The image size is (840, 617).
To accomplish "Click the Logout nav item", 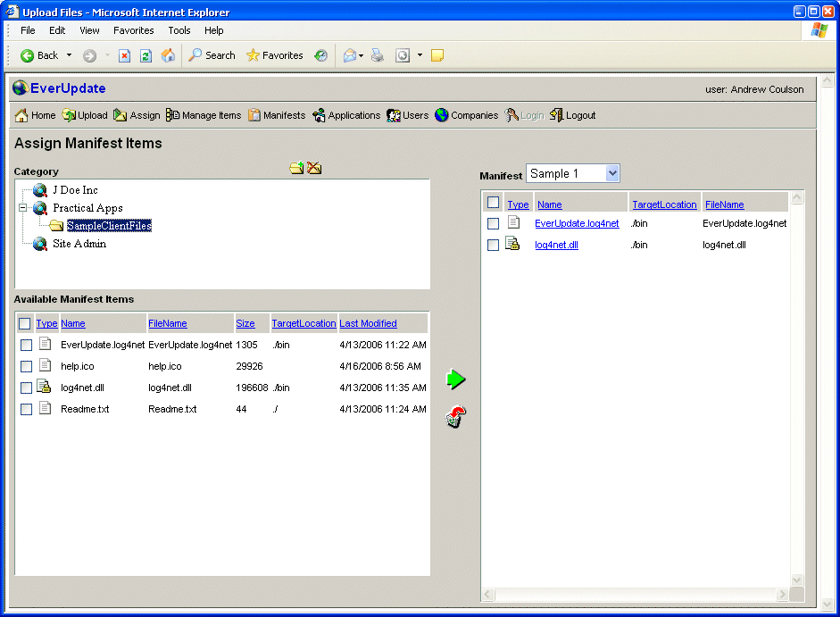I will (x=573, y=115).
